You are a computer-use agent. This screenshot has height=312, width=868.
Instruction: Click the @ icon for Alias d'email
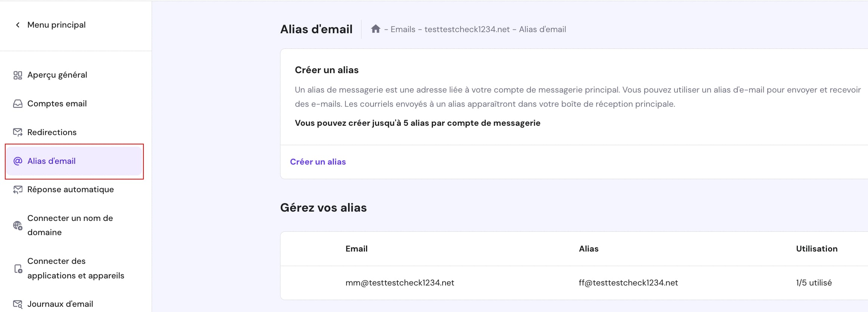(18, 161)
